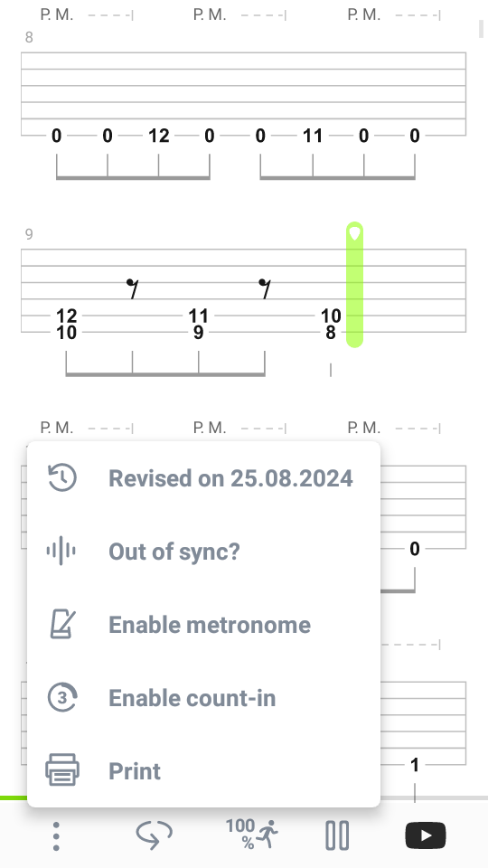
Task: Click the 11 fret note in bar 8
Action: pos(313,136)
